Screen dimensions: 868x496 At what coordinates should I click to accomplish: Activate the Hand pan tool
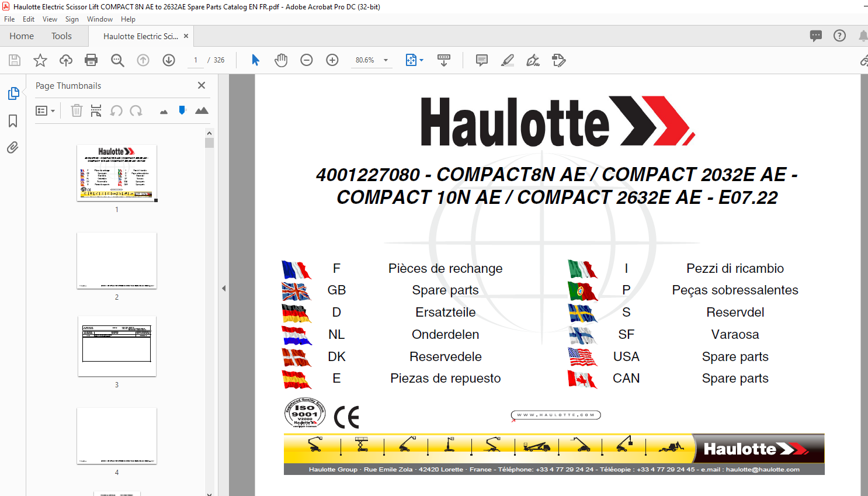(x=281, y=60)
